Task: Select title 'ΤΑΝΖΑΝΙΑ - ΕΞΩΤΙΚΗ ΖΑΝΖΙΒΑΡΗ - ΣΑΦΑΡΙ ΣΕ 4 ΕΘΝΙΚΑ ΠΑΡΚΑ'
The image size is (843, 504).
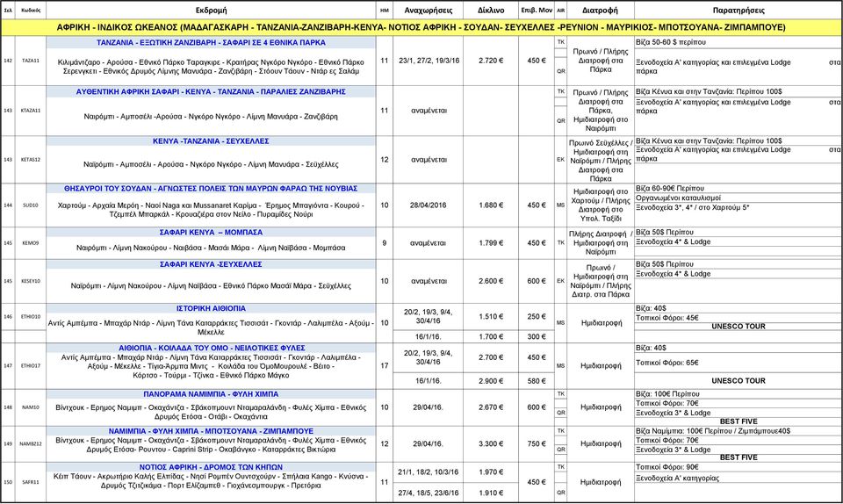Action: [211, 42]
